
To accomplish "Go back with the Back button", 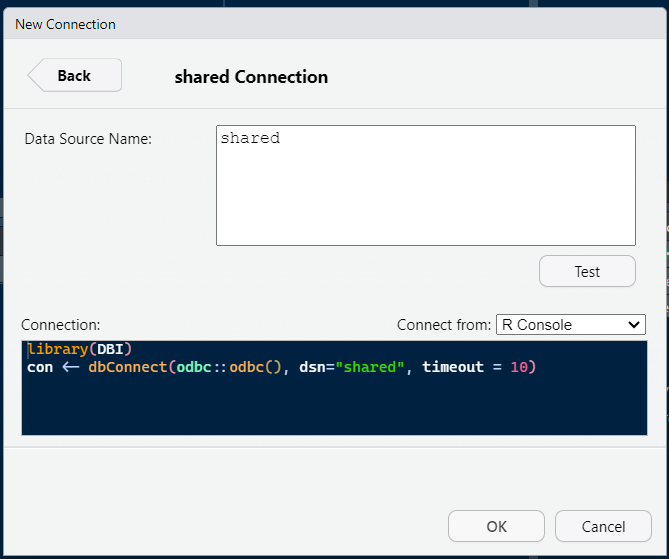I will 75,76.
